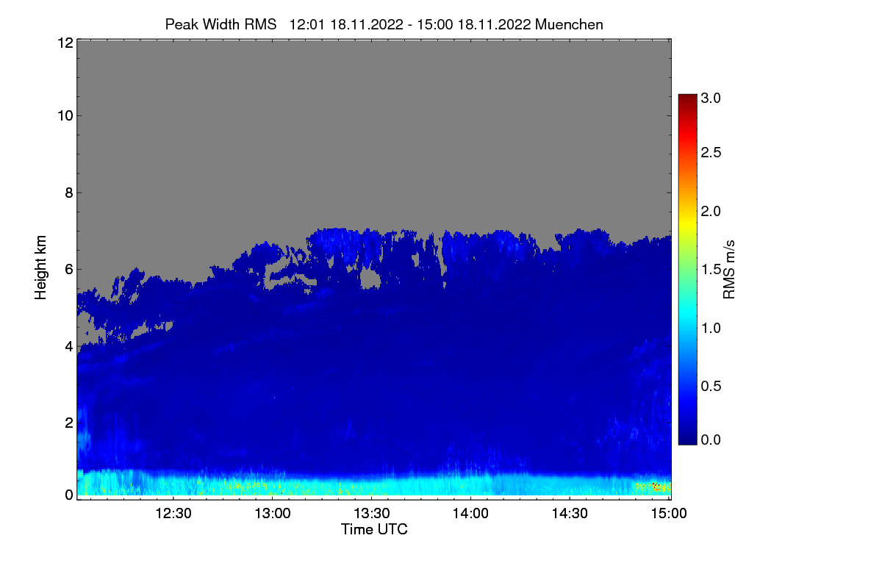Viewport: 882px width, 588px height.
Task: Click the yellow-red spot near 15:00 at ground level
Action: pos(653,485)
